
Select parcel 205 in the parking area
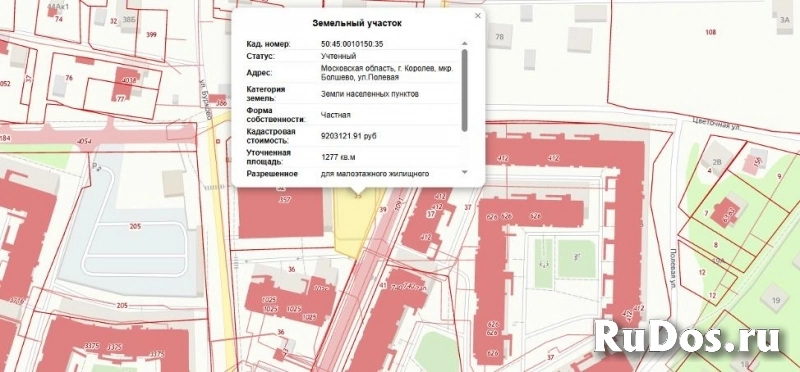(135, 226)
